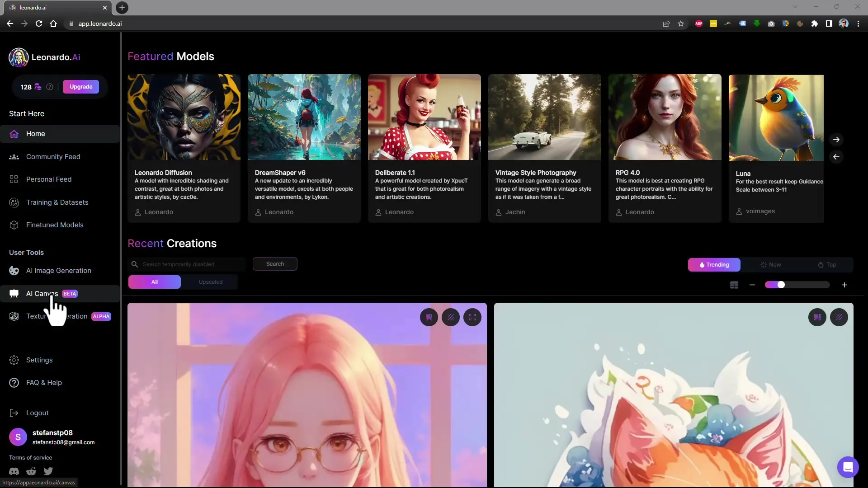Click FAQ and Help link
Image resolution: width=868 pixels, height=488 pixels.
pyautogui.click(x=44, y=382)
